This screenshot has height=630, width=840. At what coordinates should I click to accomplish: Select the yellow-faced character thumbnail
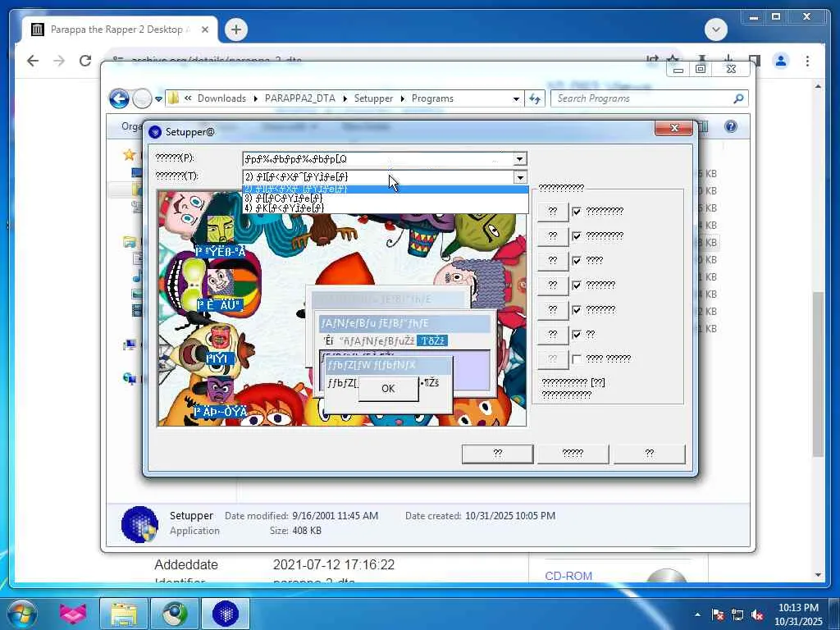pos(220,231)
